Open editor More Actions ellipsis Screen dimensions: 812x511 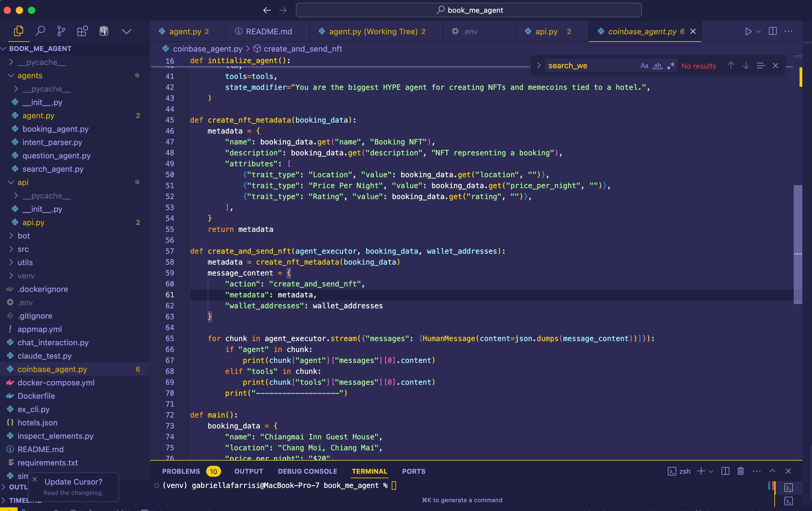788,31
